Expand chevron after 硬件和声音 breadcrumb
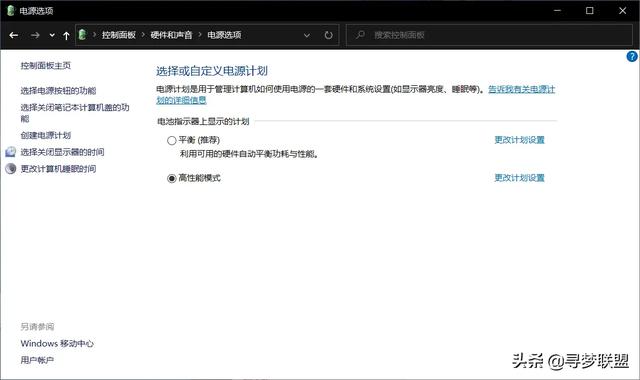 [200, 35]
